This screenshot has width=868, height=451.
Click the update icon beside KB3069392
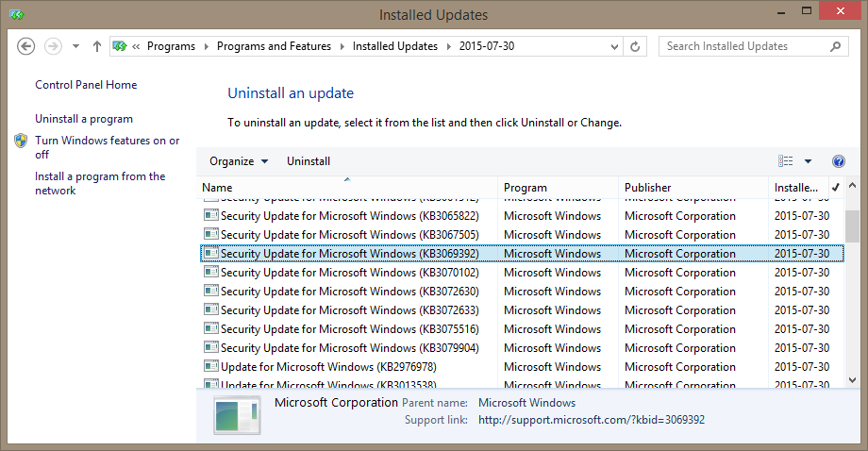211,252
